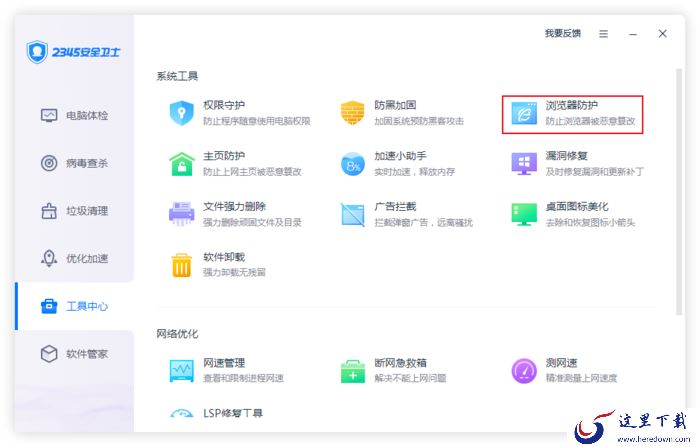Click the 软件卸载 title text
This screenshot has height=447, width=700.
click(224, 257)
